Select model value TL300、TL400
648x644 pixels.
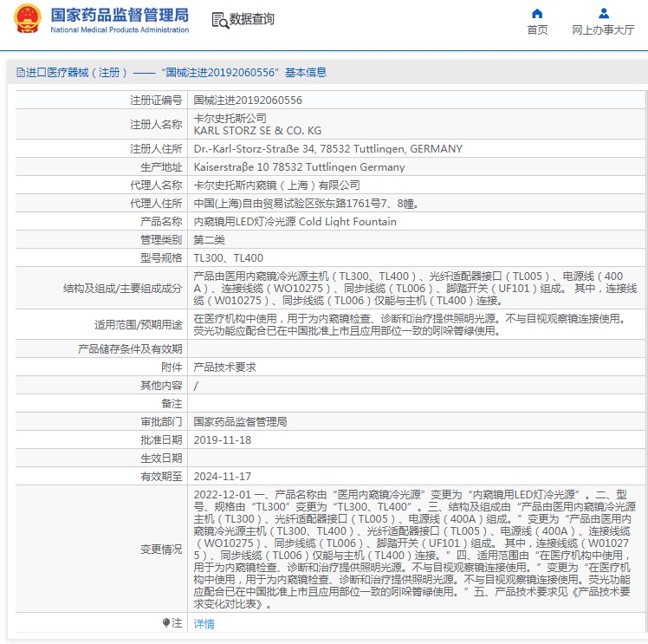point(228,258)
